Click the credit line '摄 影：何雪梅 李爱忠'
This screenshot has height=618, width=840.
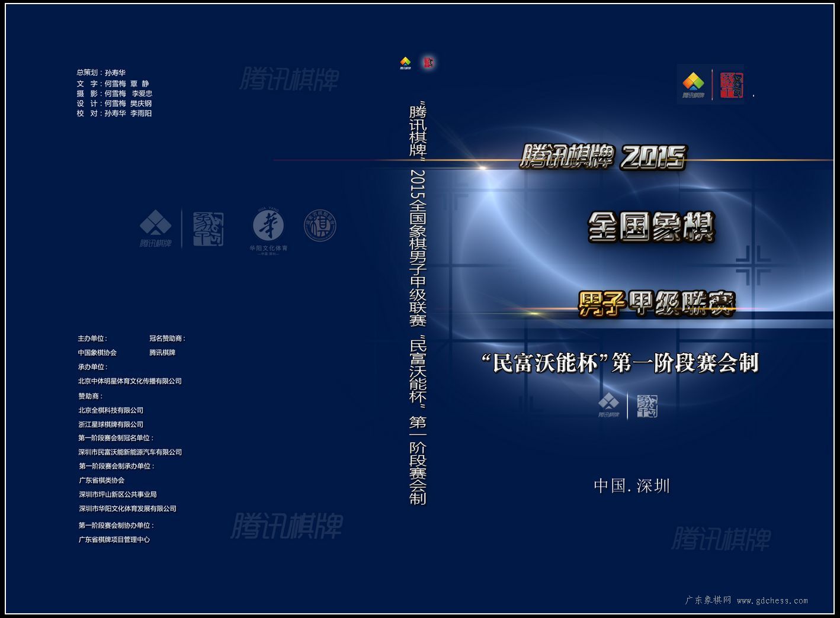114,94
